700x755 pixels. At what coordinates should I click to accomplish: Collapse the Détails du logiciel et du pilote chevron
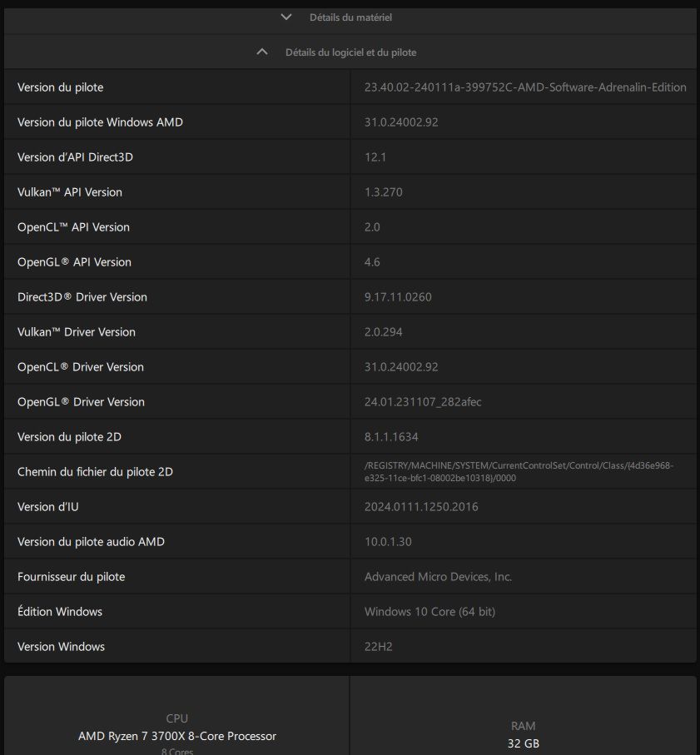[x=262, y=52]
